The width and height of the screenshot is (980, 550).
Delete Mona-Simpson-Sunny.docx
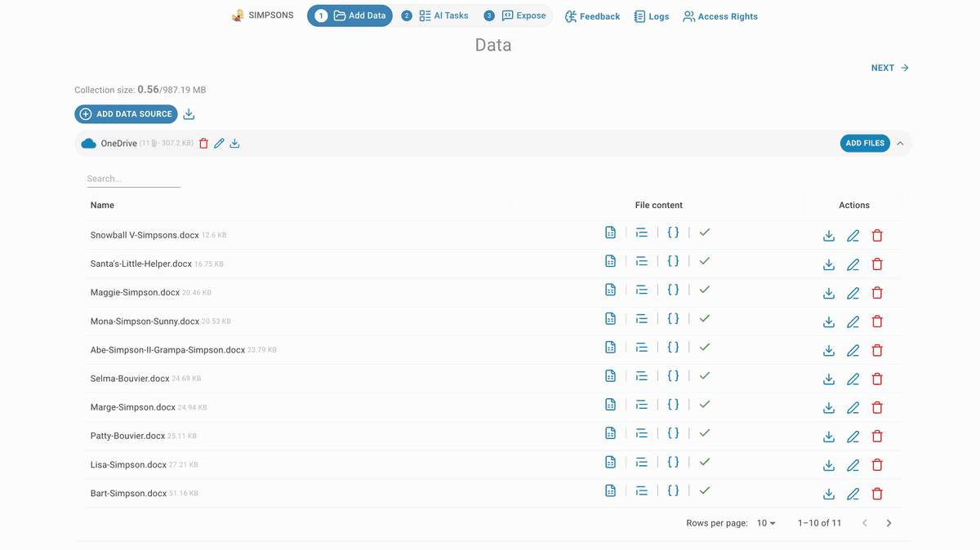coord(877,322)
